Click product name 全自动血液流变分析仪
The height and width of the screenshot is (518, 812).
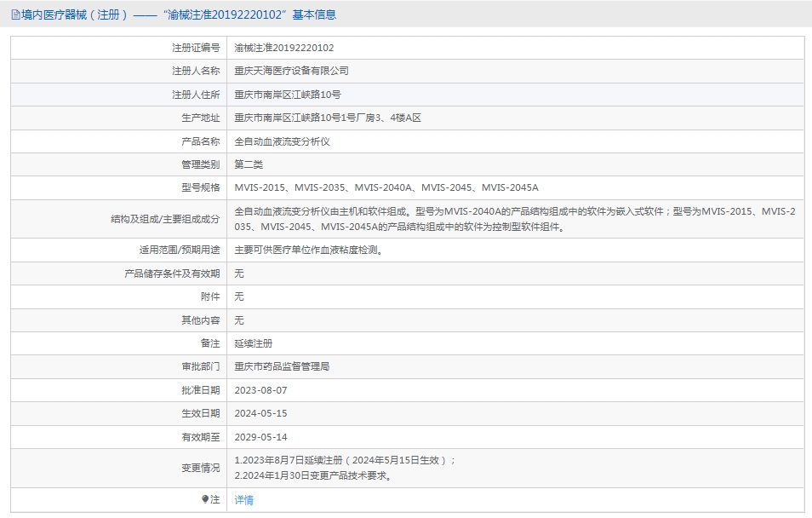(282, 141)
